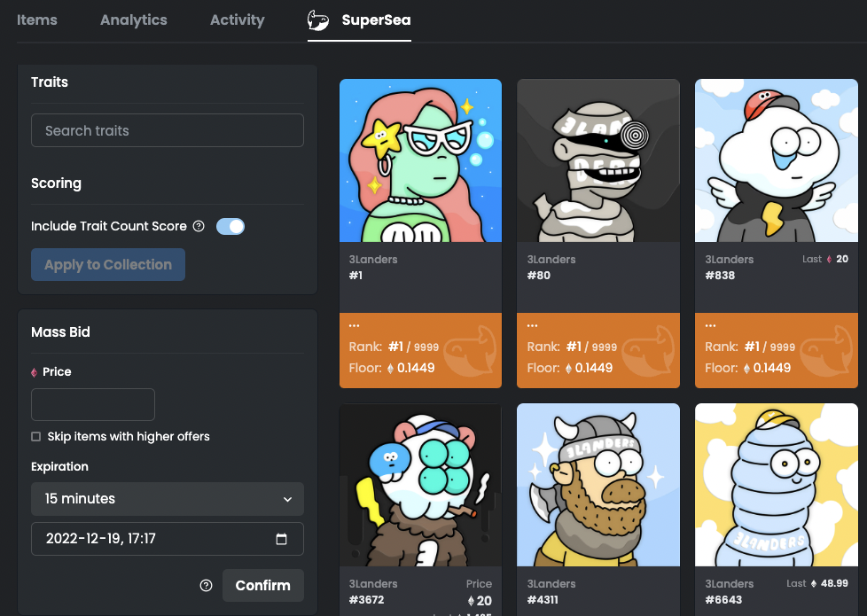Select the SuperSea tab label
Viewport: 867px width, 616px height.
point(376,19)
